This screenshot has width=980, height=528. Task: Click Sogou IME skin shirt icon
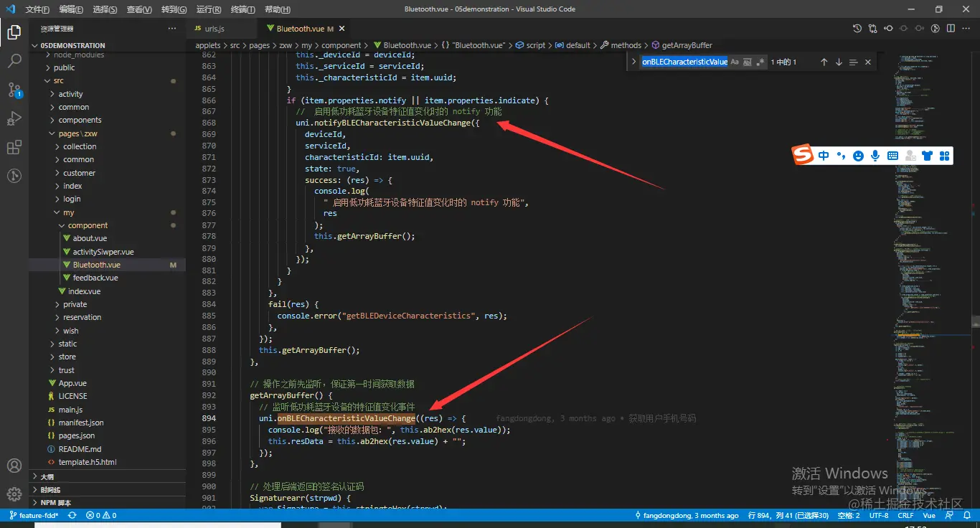(x=927, y=155)
